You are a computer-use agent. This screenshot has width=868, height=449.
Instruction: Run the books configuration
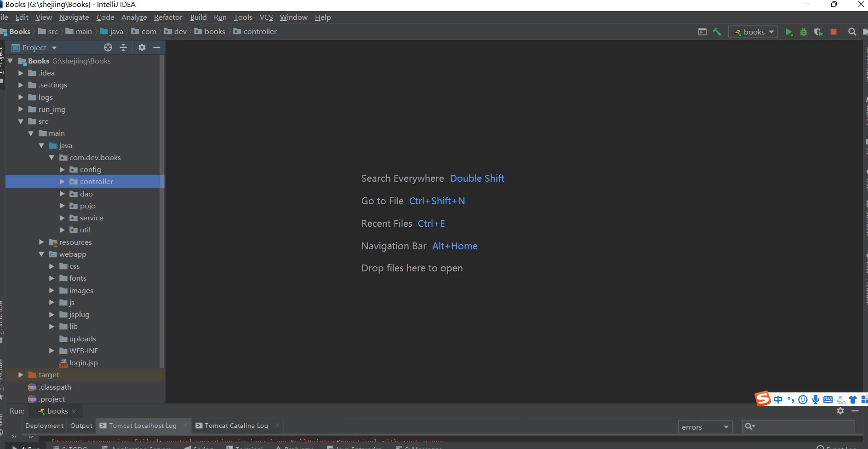[789, 32]
